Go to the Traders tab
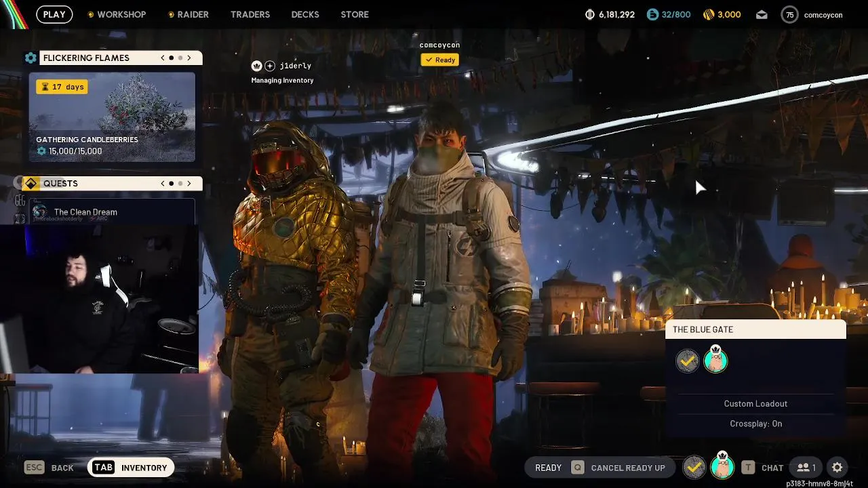Viewport: 868px width, 488px height. click(x=250, y=14)
